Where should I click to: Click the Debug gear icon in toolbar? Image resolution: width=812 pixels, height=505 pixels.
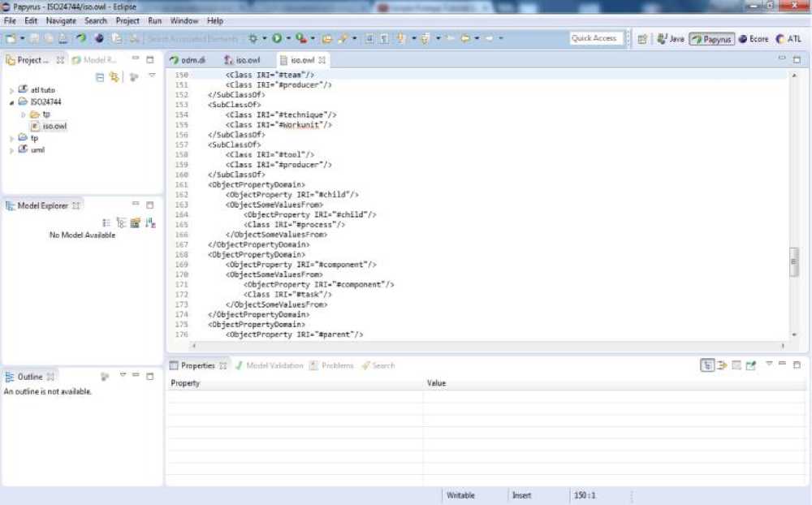click(253, 38)
